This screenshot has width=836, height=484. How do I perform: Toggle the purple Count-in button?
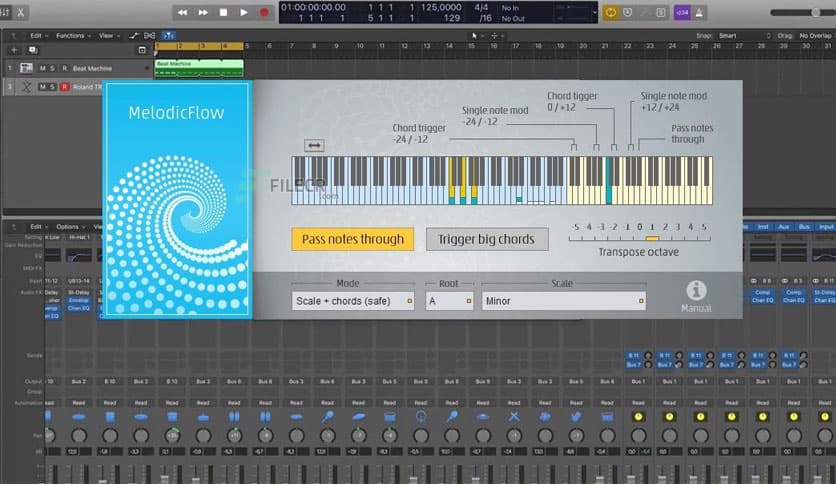coord(682,12)
